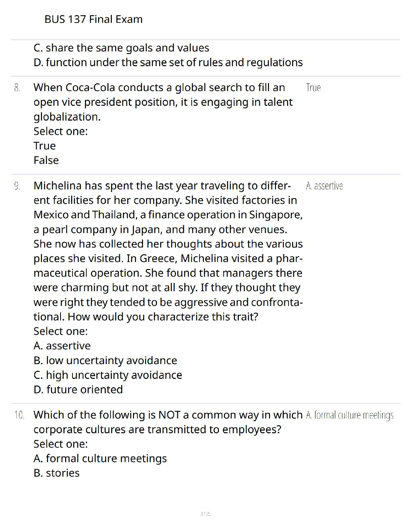Select D. future oriented option
Screen dimensions: 411x532
coord(78,389)
